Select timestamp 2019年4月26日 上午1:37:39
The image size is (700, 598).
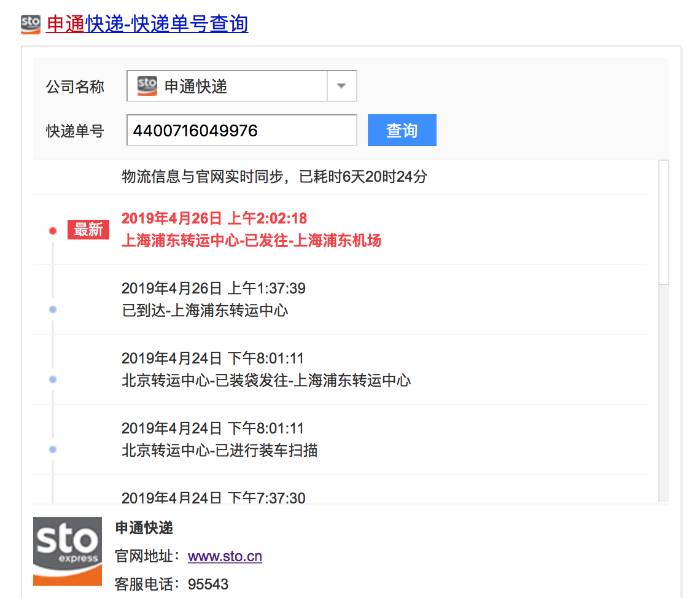pyautogui.click(x=214, y=289)
